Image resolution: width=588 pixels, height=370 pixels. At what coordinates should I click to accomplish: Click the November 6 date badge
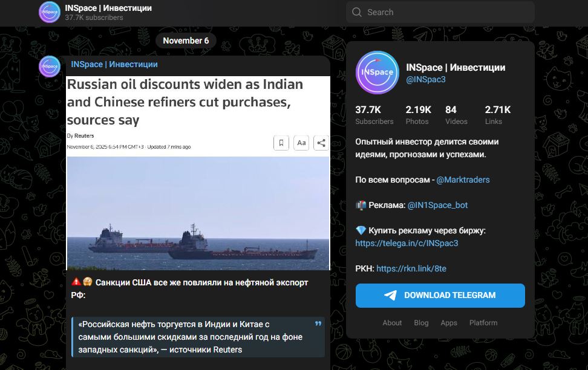click(186, 41)
